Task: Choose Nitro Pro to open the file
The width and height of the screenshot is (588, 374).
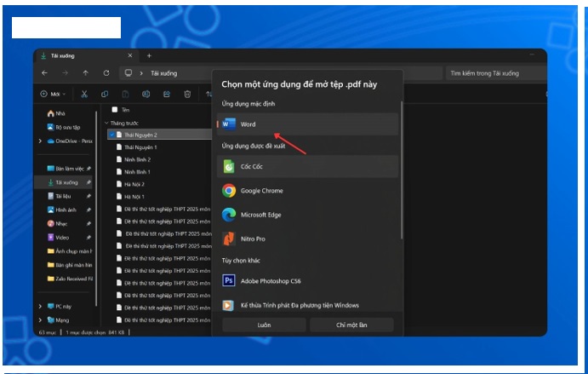Action: [x=229, y=239]
